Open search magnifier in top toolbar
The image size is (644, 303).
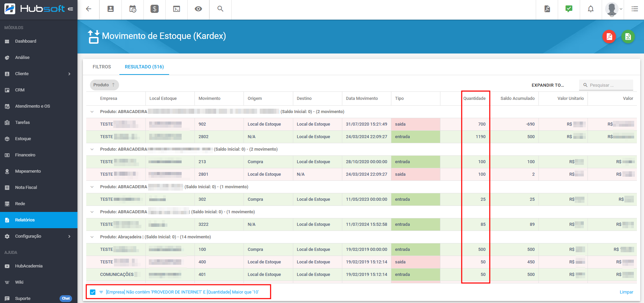(221, 9)
